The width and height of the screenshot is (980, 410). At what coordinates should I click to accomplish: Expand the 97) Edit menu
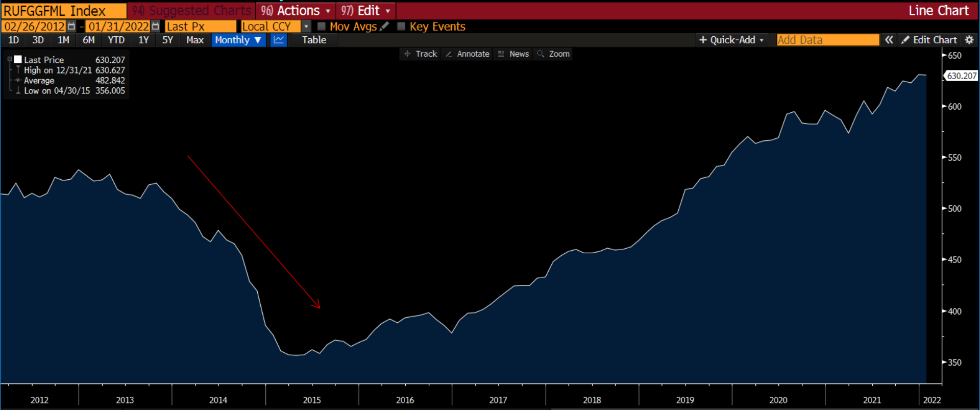click(x=365, y=11)
